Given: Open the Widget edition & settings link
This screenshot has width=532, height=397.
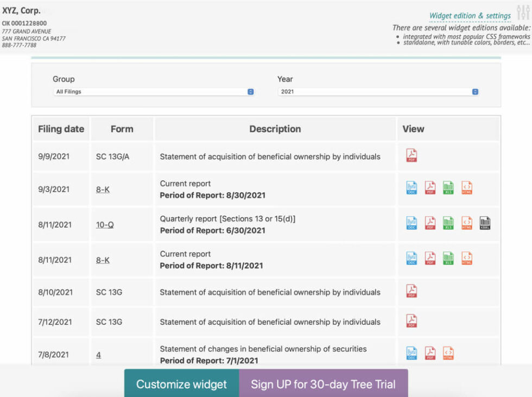Looking at the screenshot, I should [x=469, y=15].
